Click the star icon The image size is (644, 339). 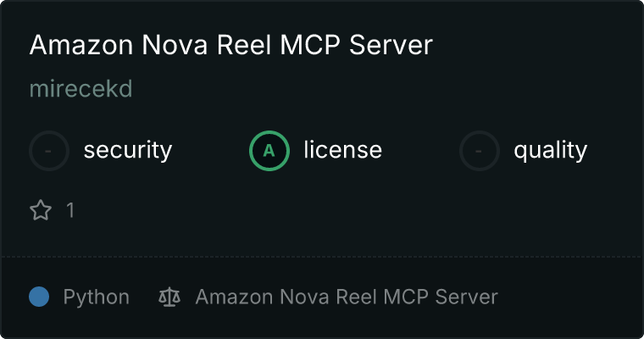(x=41, y=210)
